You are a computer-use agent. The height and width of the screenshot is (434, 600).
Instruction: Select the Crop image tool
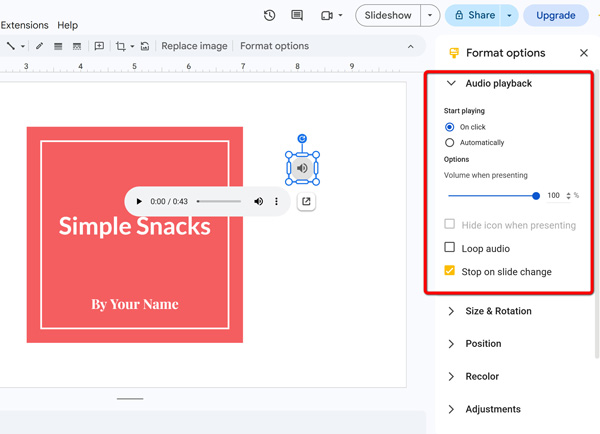pos(121,46)
